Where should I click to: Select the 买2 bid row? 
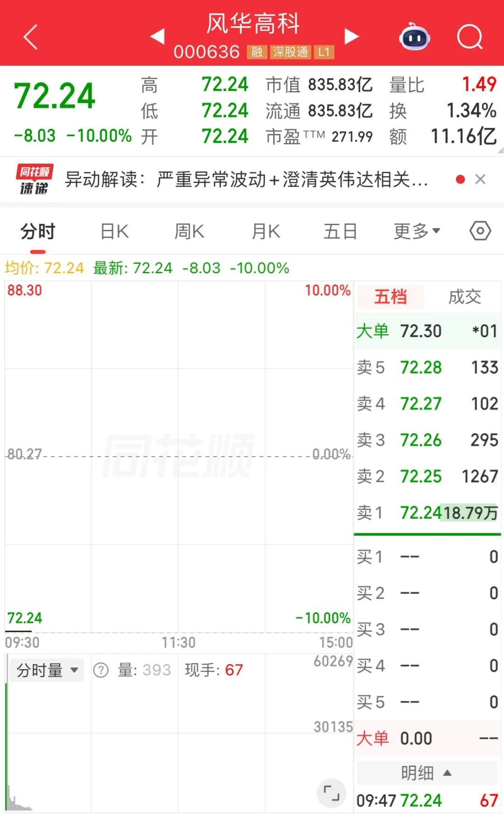tap(427, 593)
